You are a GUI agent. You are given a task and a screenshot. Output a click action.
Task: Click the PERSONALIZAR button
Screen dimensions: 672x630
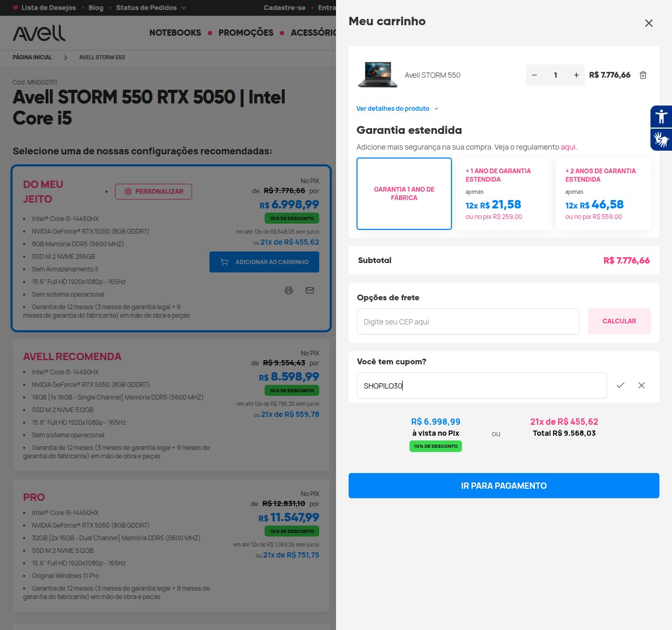[x=153, y=192]
